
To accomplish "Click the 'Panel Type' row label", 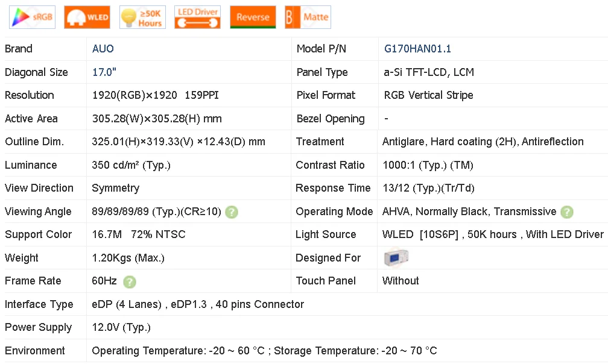I will pyautogui.click(x=322, y=72).
